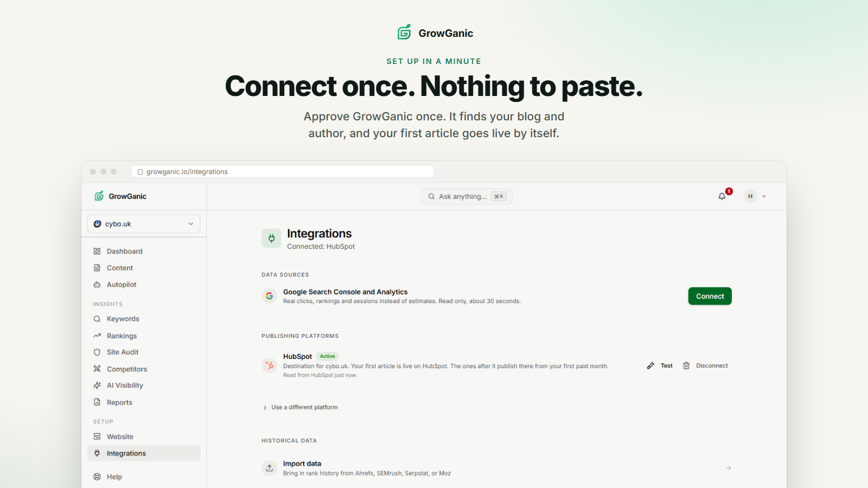Click the growganic.io/integrations address bar
The image size is (868, 488).
pyautogui.click(x=283, y=171)
